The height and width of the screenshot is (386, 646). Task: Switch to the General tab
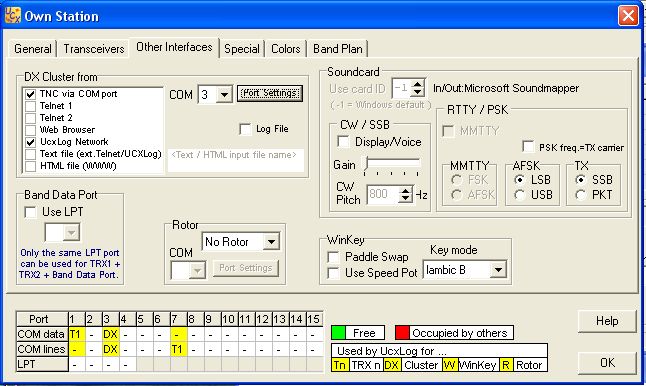(33, 49)
